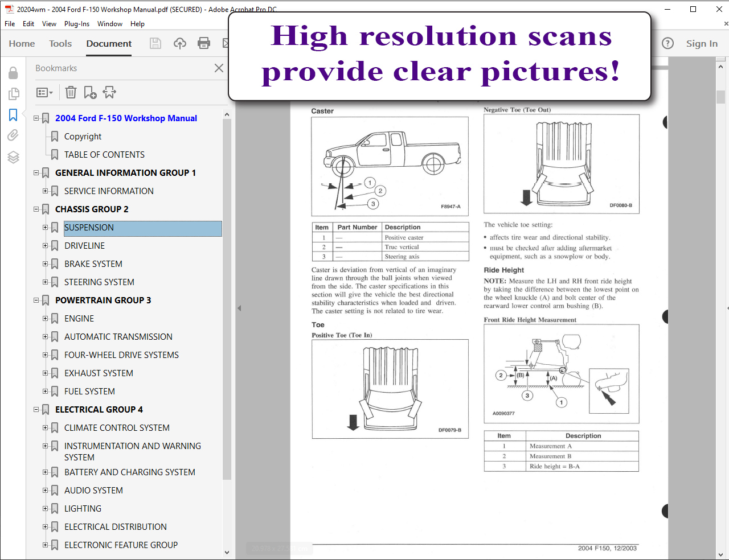Click the Save file icon in the toolbar
Image resolution: width=729 pixels, height=560 pixels.
[155, 43]
